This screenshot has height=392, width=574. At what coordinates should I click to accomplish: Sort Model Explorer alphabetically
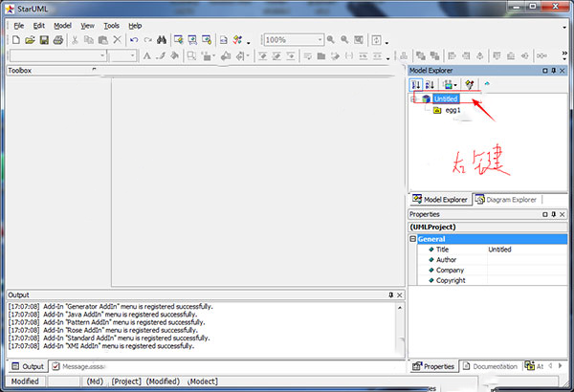430,85
